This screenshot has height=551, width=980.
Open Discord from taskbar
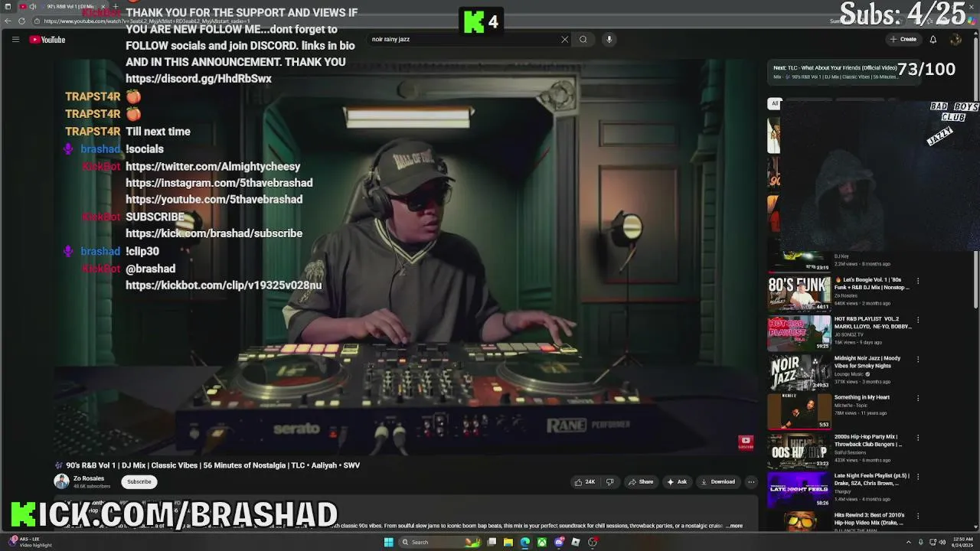(559, 542)
